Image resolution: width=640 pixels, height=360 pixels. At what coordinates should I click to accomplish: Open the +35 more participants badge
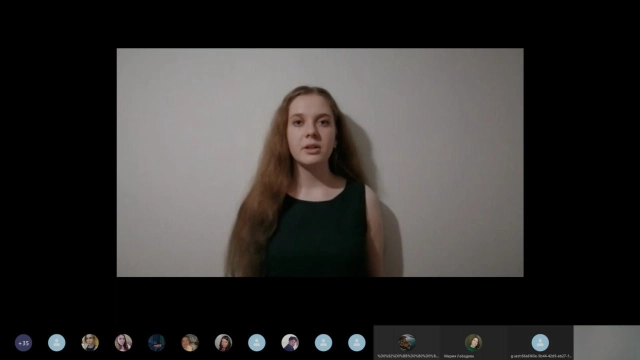[x=23, y=343]
